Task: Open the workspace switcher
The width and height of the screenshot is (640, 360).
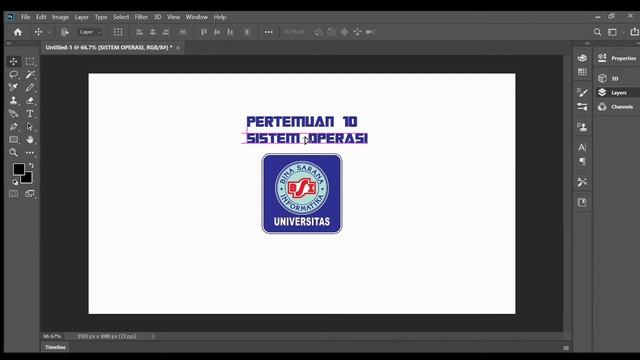Action: point(612,32)
